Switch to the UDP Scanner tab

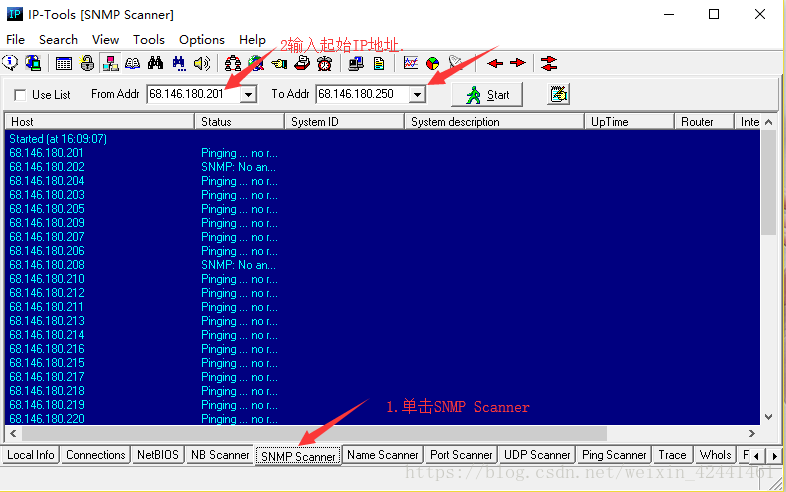[x=537, y=455]
